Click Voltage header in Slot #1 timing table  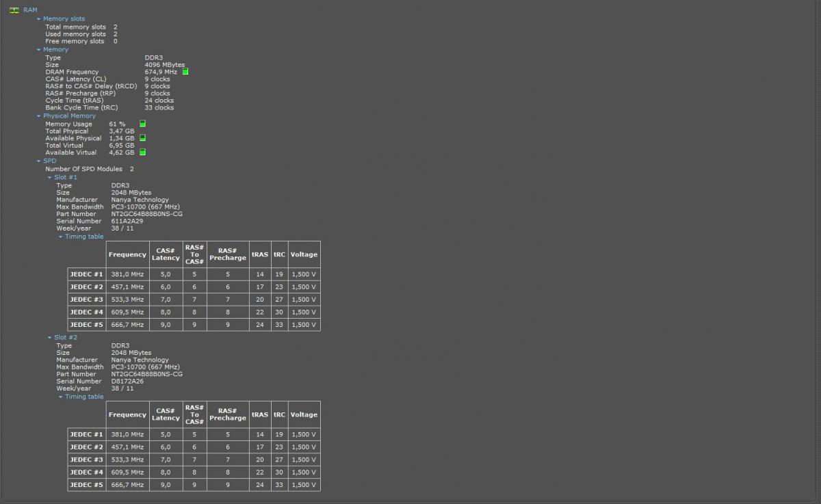[304, 254]
